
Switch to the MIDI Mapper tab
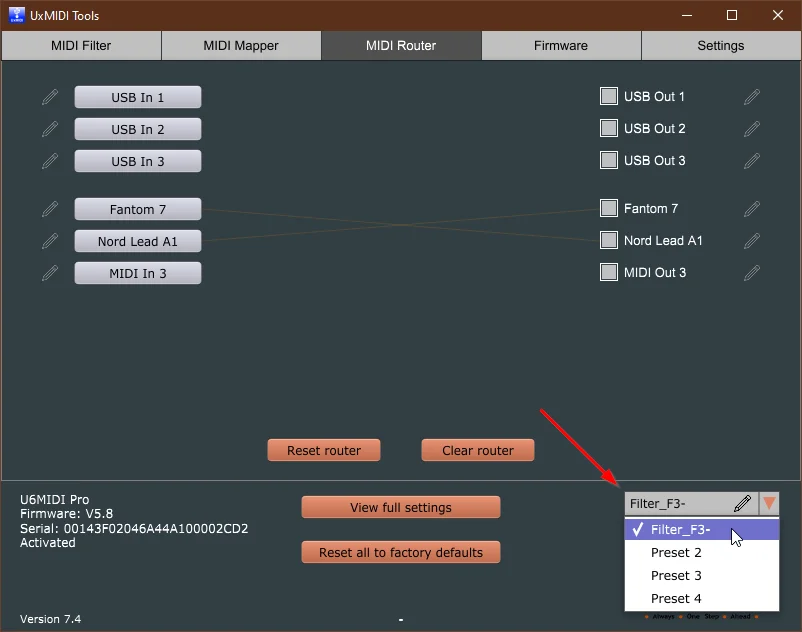click(x=240, y=45)
